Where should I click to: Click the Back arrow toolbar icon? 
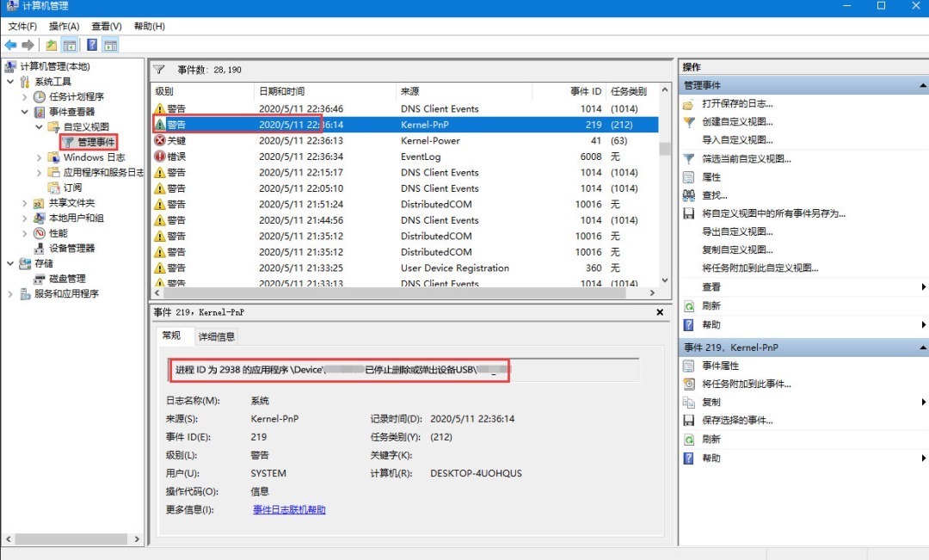pyautogui.click(x=10, y=45)
